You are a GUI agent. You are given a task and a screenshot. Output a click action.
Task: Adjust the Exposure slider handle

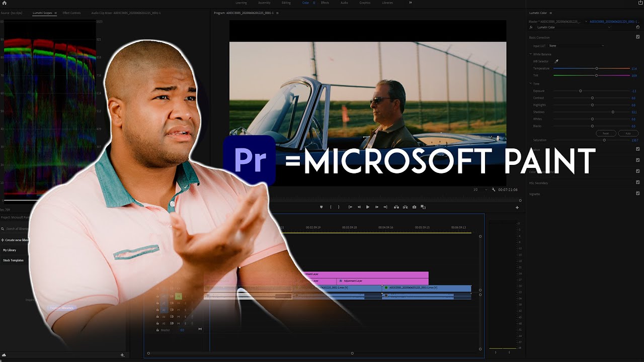[580, 91]
